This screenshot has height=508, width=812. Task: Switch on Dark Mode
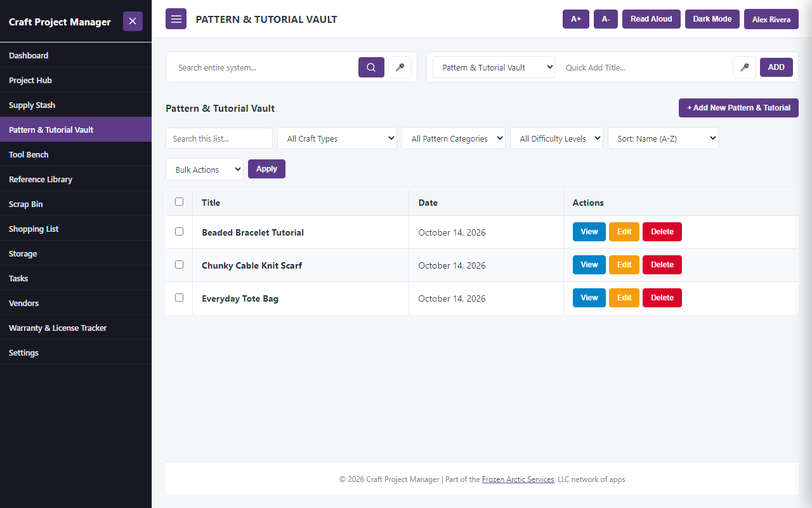[712, 19]
